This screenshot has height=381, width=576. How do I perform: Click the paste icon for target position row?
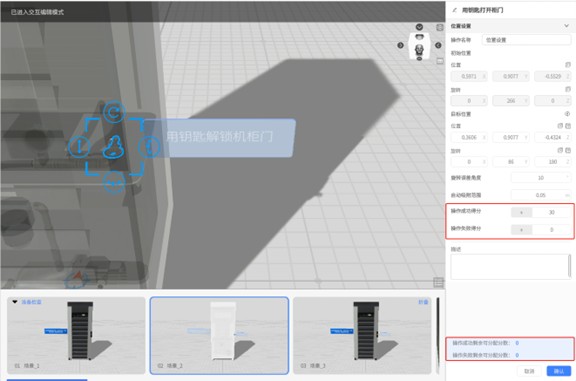click(568, 126)
